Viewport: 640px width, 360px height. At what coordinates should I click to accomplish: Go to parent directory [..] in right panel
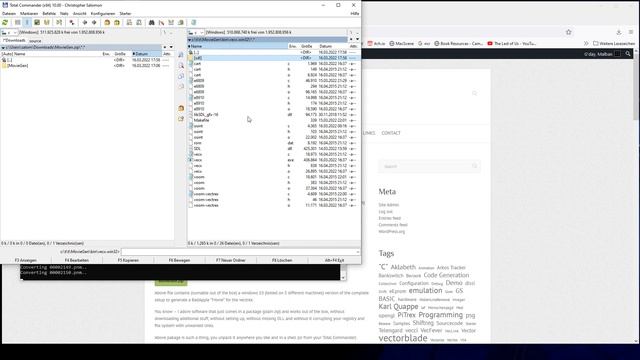coord(272,52)
